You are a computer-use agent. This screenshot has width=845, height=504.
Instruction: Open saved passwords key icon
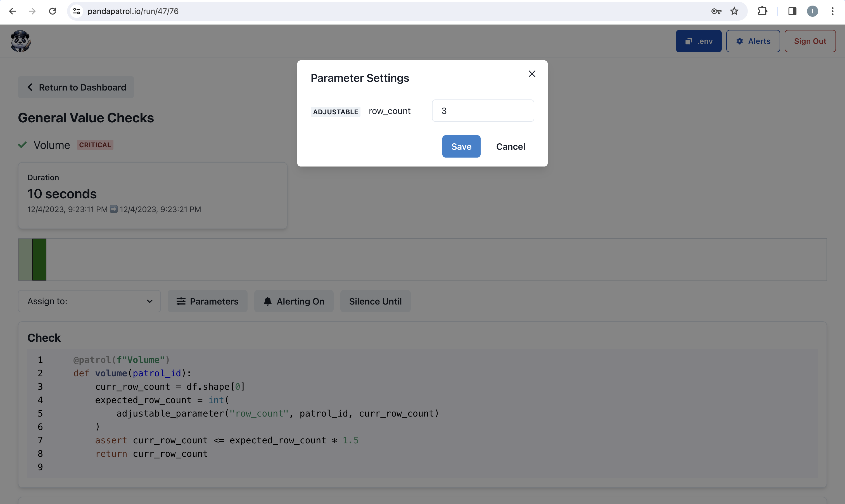(x=716, y=11)
